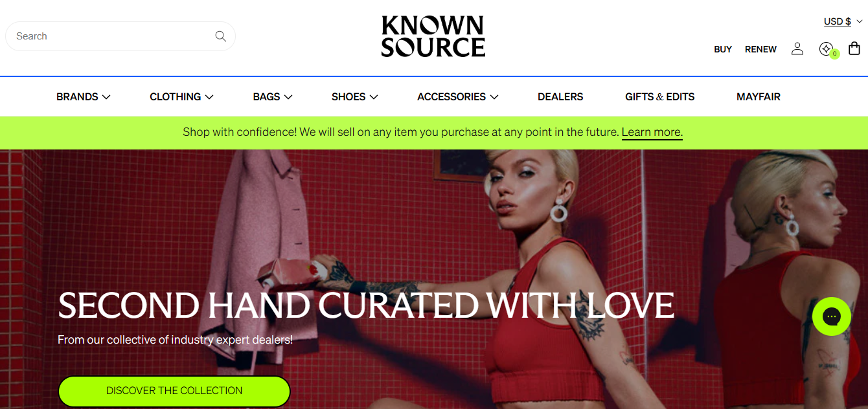
Task: Click the Known Source logo
Action: 433,36
